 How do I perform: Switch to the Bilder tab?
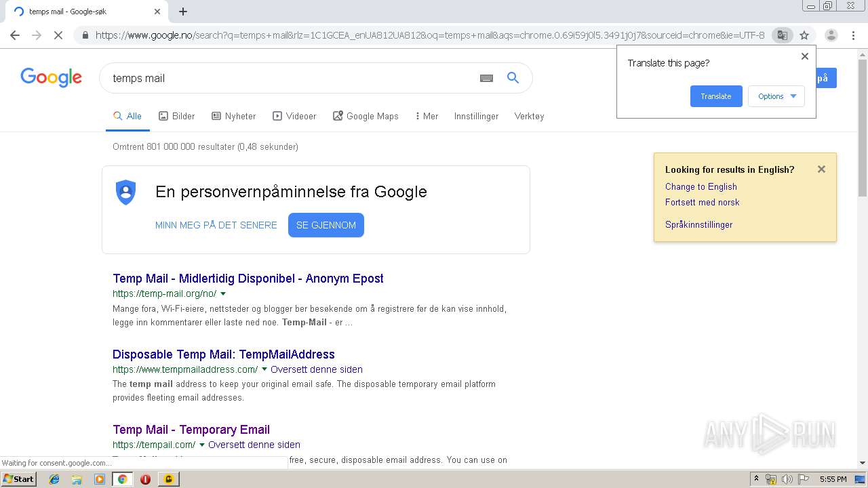point(177,116)
